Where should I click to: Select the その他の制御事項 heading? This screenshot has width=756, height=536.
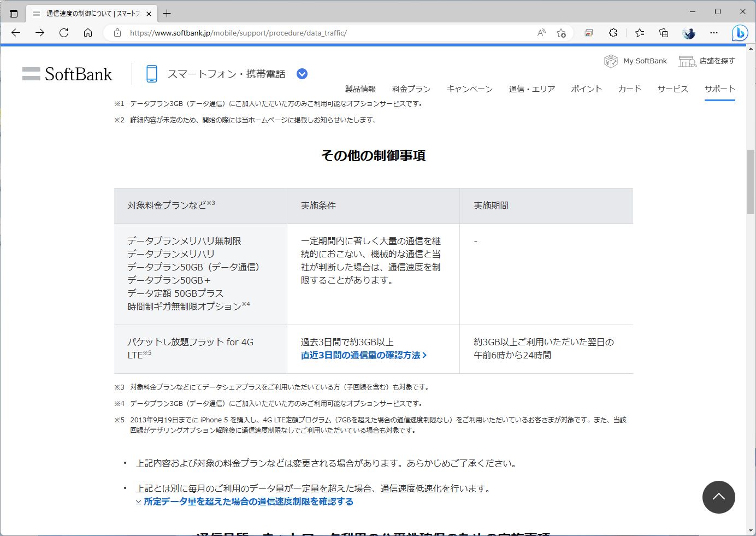coord(374,156)
